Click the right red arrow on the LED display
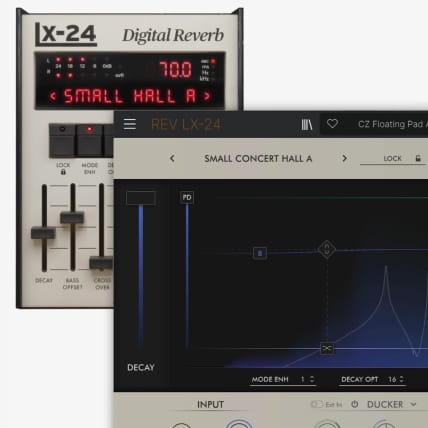This screenshot has height=428, width=428. tap(207, 96)
